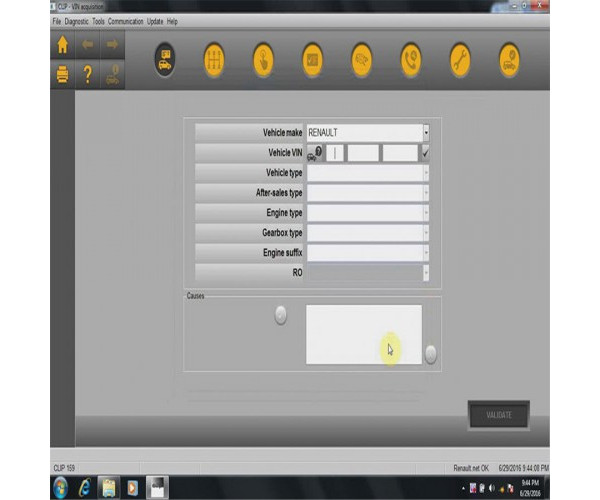Image resolution: width=600 pixels, height=500 pixels.
Task: Show hidden tray icons arrow
Action: click(463, 489)
